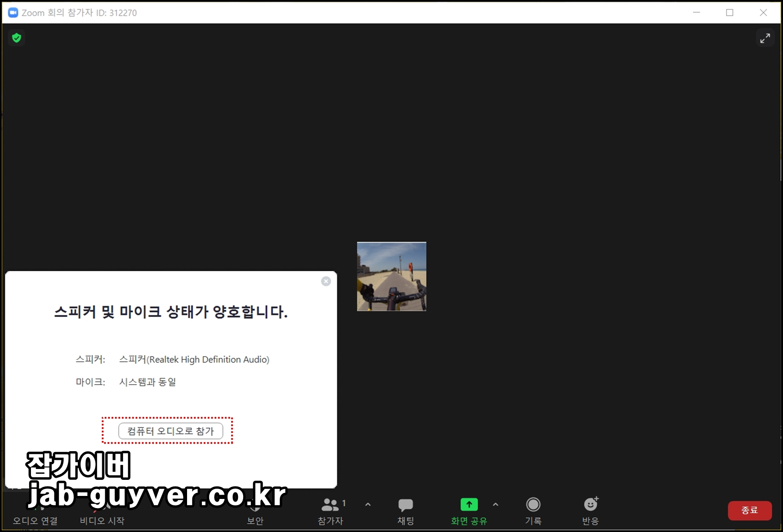Expand the 참가자 options chevron
783x532 pixels.
pyautogui.click(x=368, y=504)
